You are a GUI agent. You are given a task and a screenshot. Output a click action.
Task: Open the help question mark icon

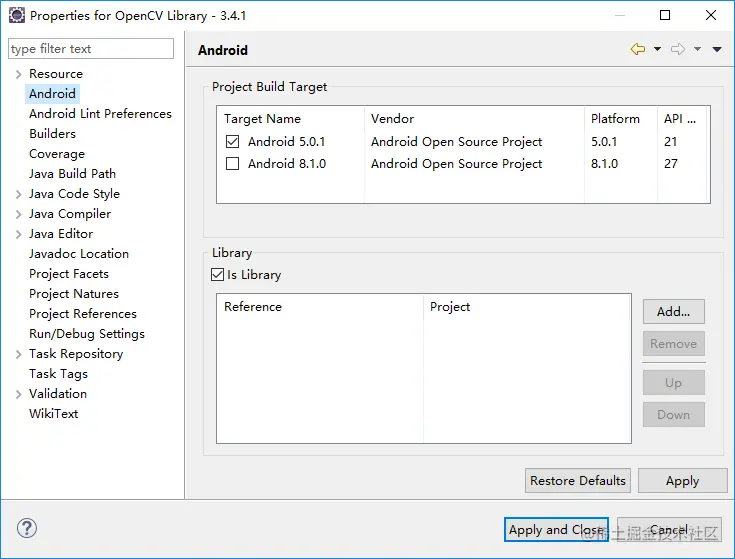27,528
